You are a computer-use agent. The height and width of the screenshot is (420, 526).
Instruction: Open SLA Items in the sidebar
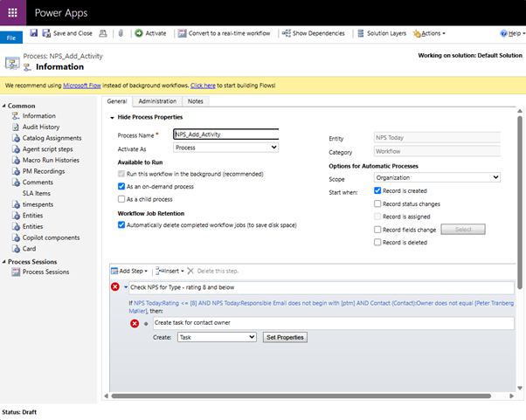36,193
